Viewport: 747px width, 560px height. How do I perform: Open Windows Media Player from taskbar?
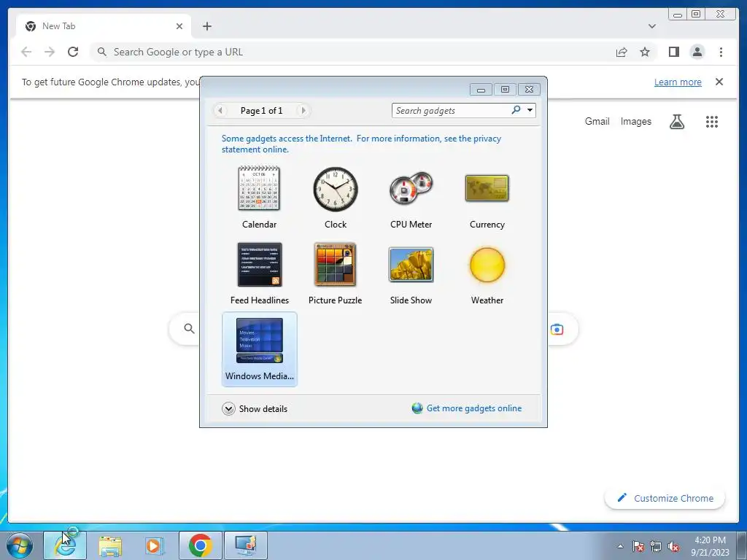[x=155, y=545]
